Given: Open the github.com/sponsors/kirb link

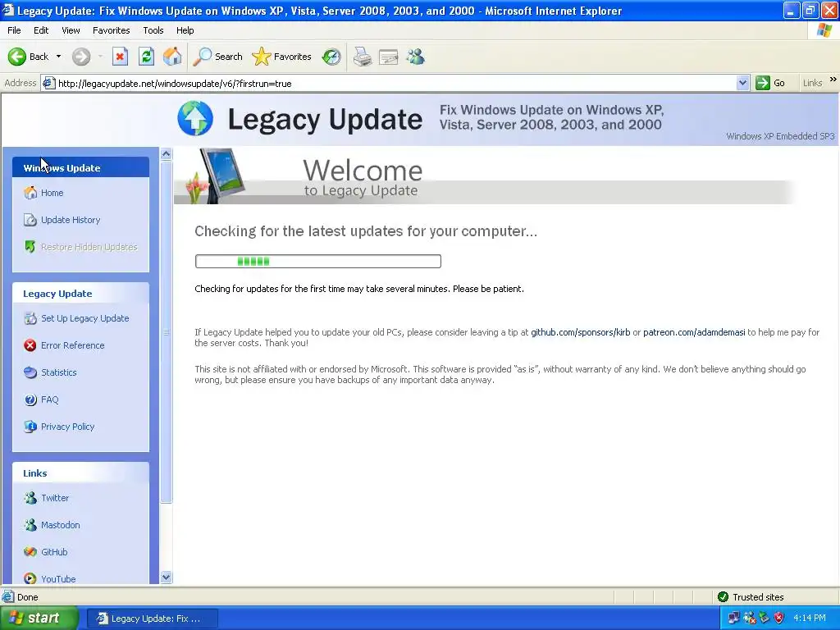Looking at the screenshot, I should point(580,332).
